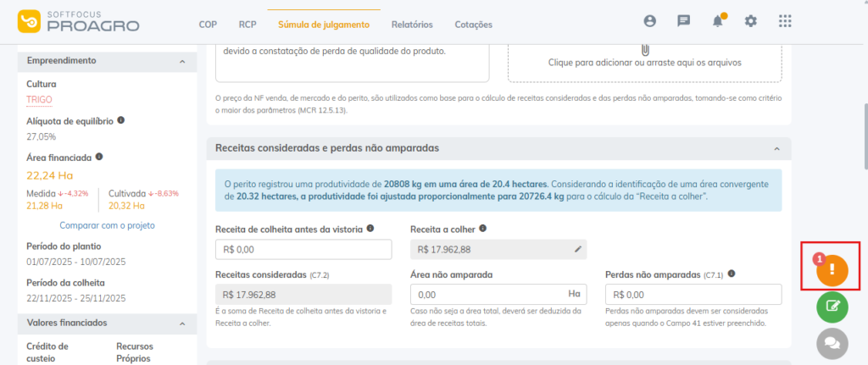Switch to the COP tab
Viewport: 868px width, 365px height.
pyautogui.click(x=208, y=25)
